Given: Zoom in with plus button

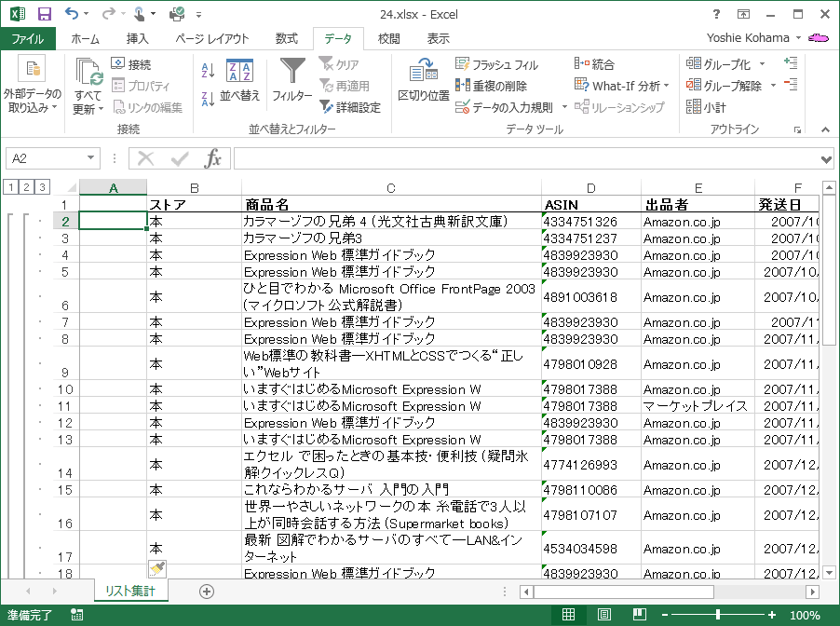Looking at the screenshot, I should pyautogui.click(x=771, y=615).
